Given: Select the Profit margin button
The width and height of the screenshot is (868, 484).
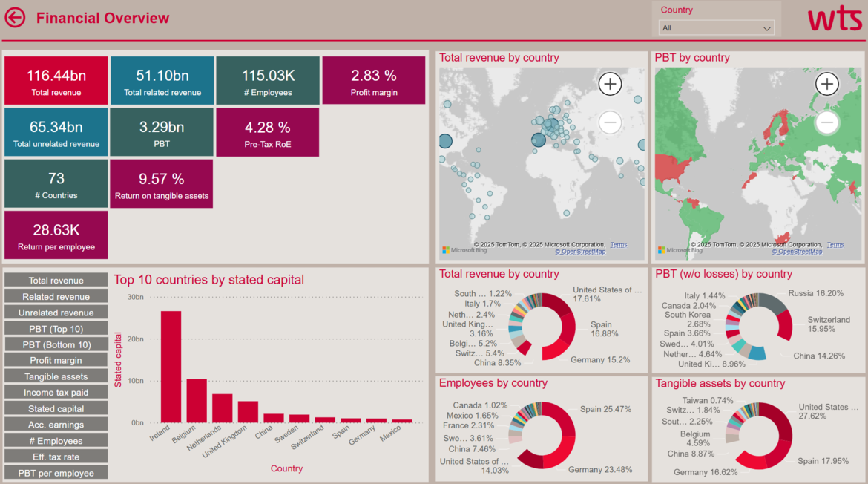Looking at the screenshot, I should pyautogui.click(x=56, y=361).
